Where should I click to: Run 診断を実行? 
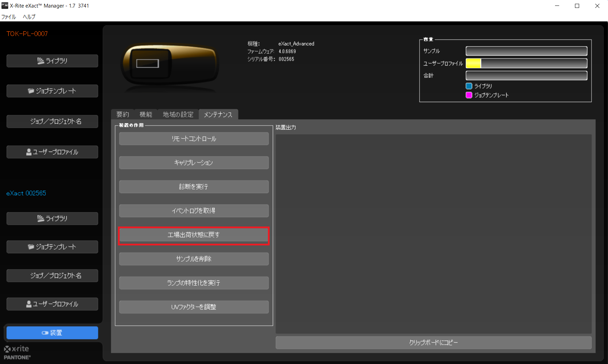pyautogui.click(x=194, y=187)
